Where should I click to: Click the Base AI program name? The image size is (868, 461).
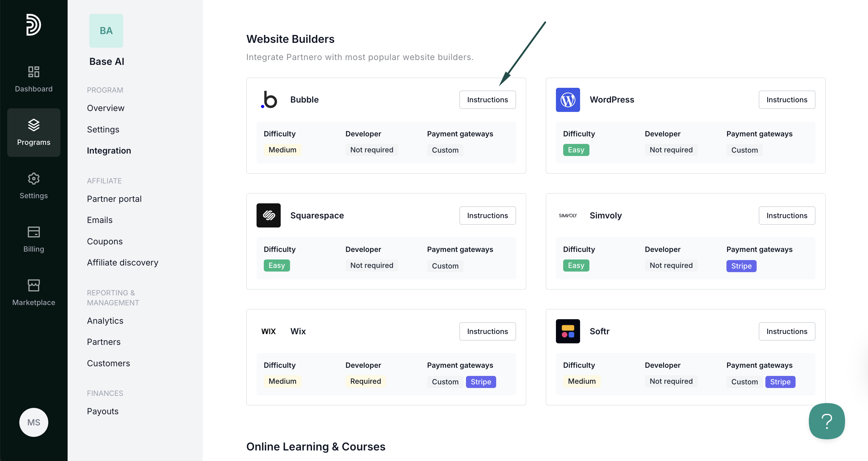tap(107, 62)
